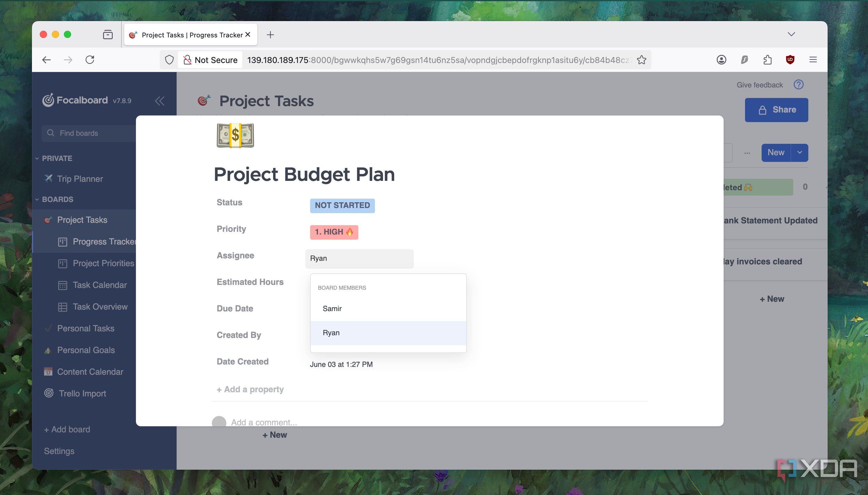Screen dimensions: 868x495
Task: Click the Firefox account profile icon
Action: tap(721, 60)
